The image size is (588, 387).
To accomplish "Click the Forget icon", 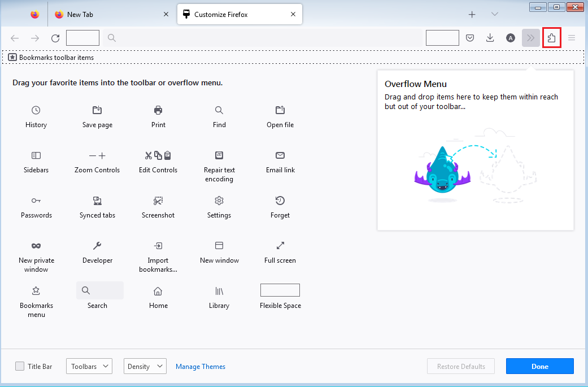I will [x=280, y=201].
